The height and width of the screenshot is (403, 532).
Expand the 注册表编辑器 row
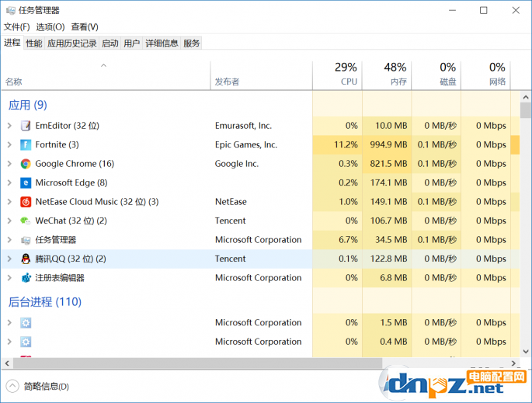point(9,278)
